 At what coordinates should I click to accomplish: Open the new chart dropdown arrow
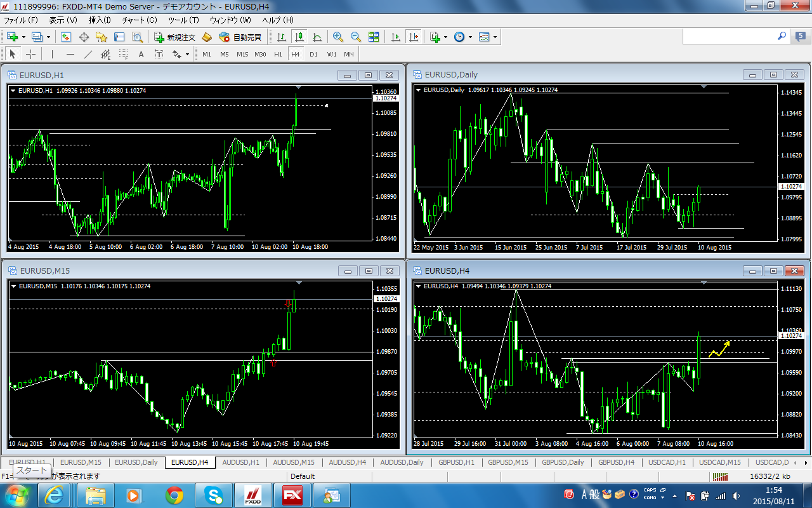[23, 37]
